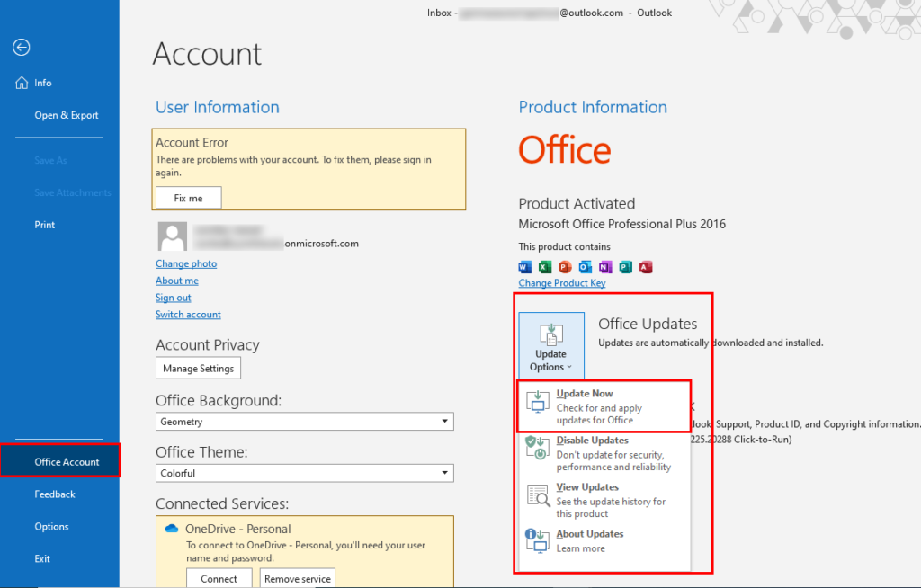Screen dimensions: 921x588
Task: Click the OneDrive Connect button
Action: click(x=219, y=578)
